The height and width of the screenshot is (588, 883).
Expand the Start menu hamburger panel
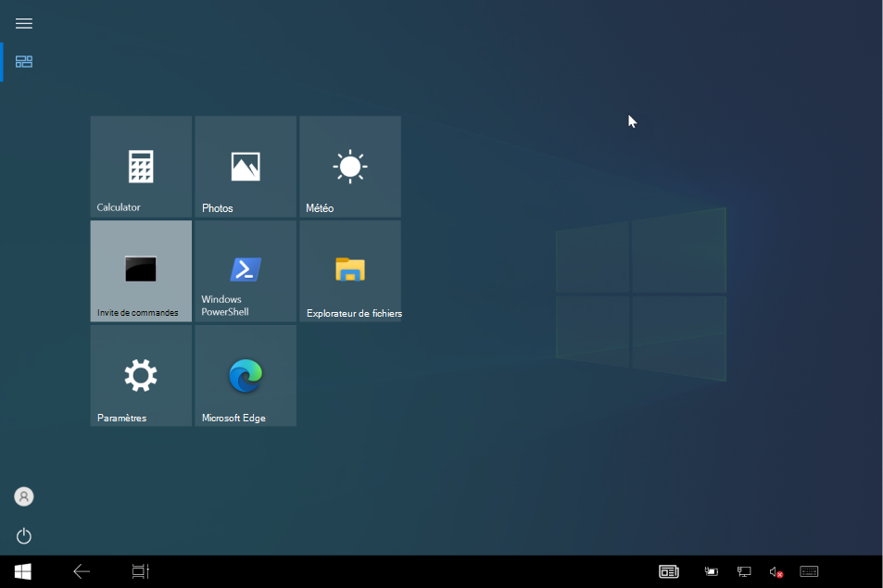[x=23, y=23]
